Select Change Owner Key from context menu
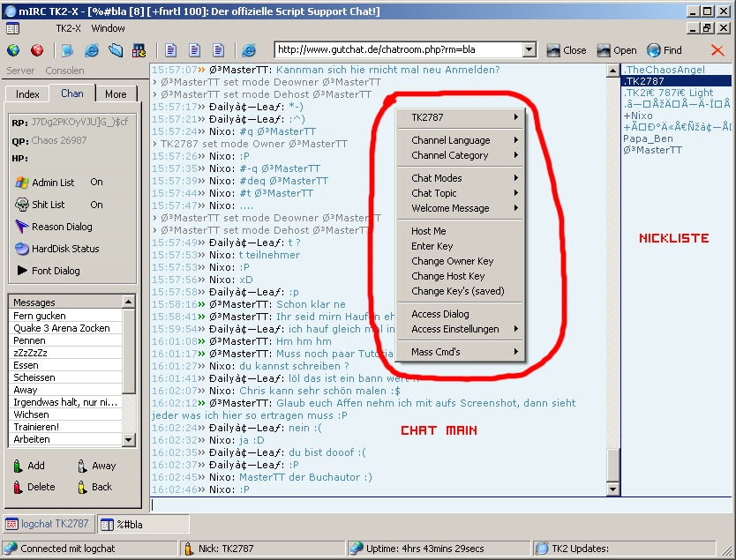The image size is (736, 560). [x=452, y=261]
